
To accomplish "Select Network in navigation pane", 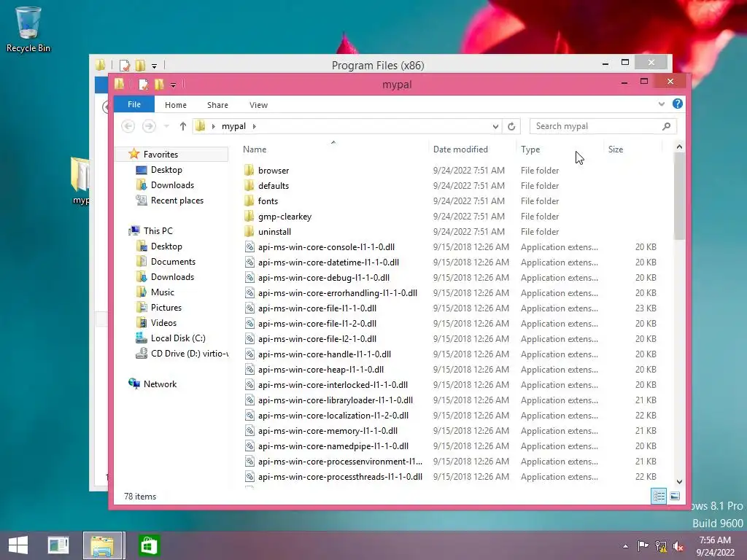I will point(160,384).
